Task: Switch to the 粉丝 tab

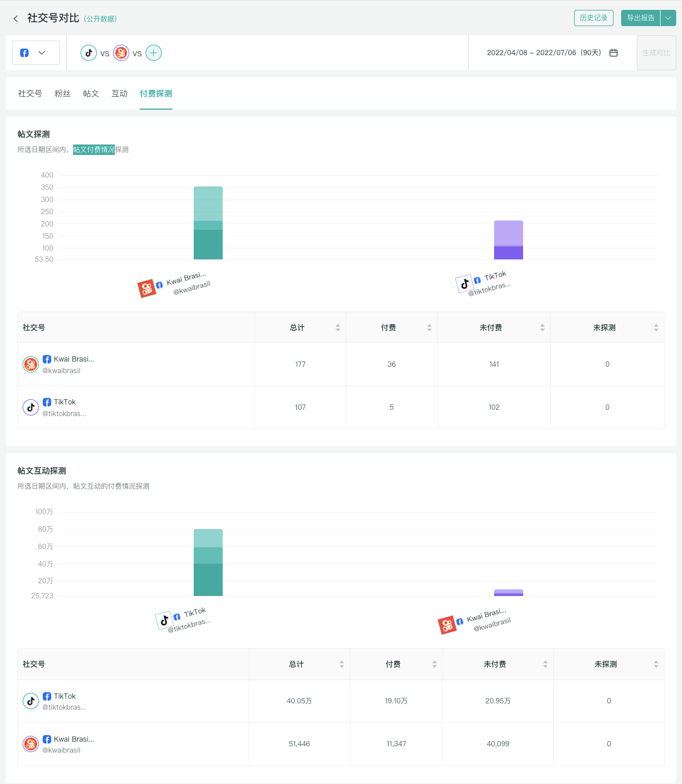Action: [63, 93]
